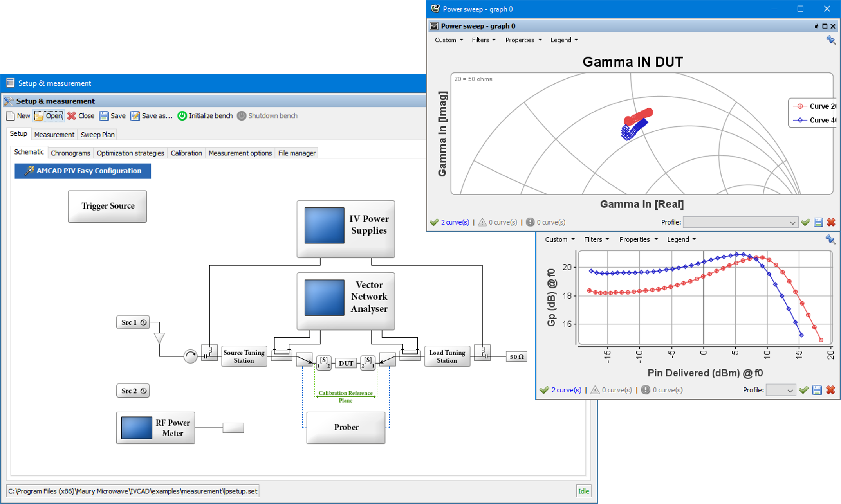This screenshot has width=841, height=504.
Task: Click the setup file path field in the status bar
Action: pos(133,491)
